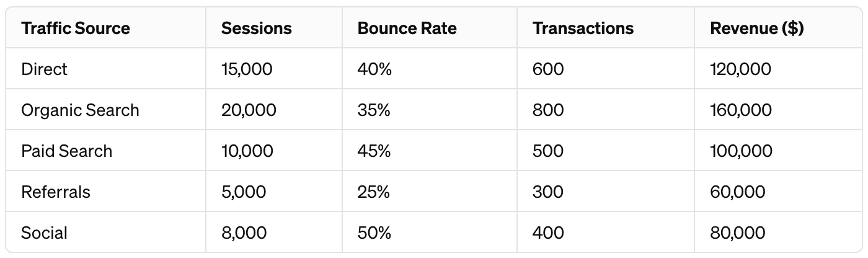The image size is (868, 258).
Task: Select the Sessions column header
Action: tap(256, 29)
